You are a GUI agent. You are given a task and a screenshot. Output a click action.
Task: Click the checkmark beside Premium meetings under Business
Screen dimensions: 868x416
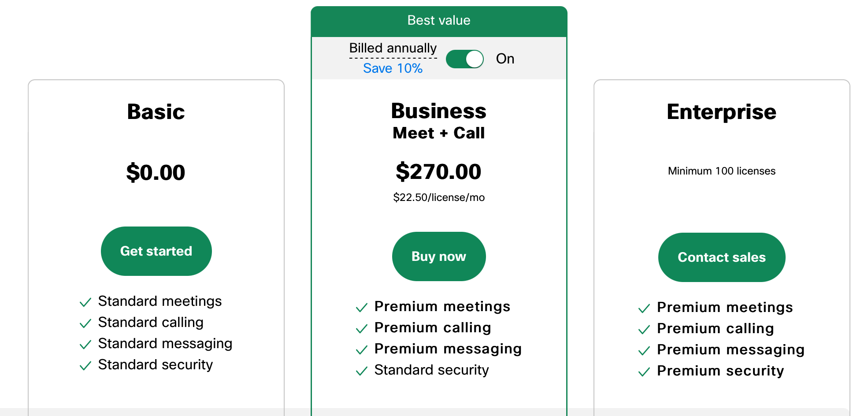[x=361, y=308]
